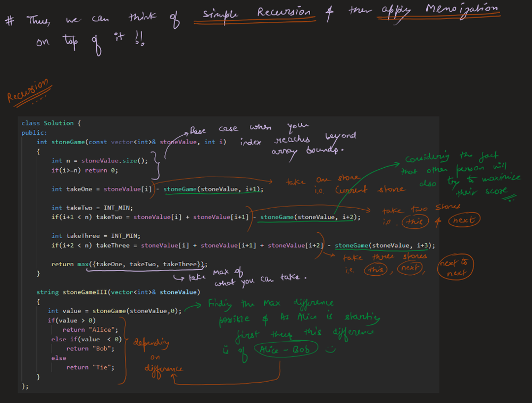Image resolution: width=532 pixels, height=403 pixels.
Task: Click the underlined 'apply Memoization' text
Action: [439, 11]
